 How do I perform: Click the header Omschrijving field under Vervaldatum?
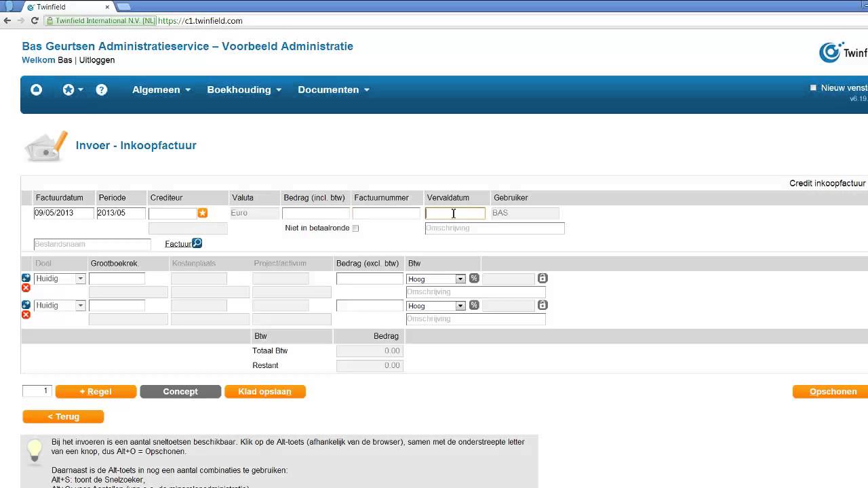point(495,228)
